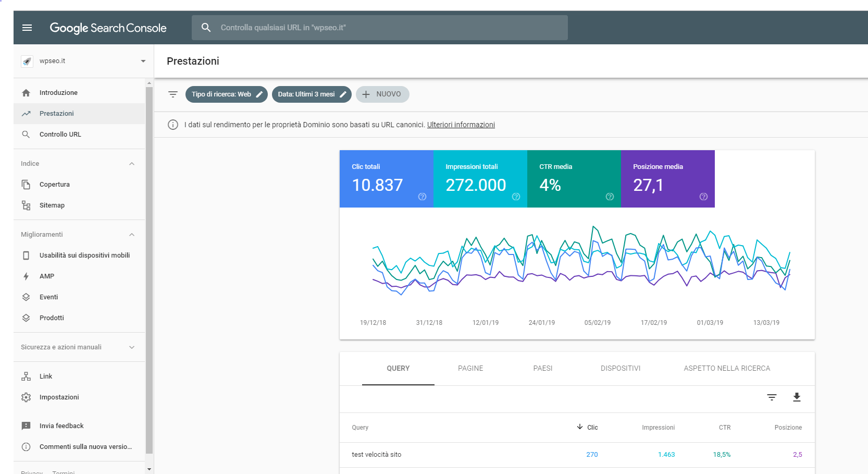This screenshot has width=868, height=474.
Task: Download the query table data
Action: [797, 397]
